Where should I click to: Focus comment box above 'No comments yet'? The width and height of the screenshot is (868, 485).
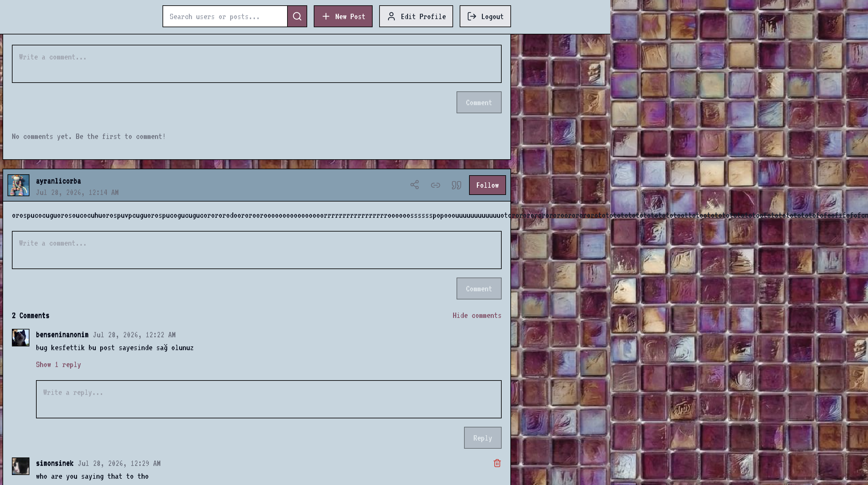point(257,64)
